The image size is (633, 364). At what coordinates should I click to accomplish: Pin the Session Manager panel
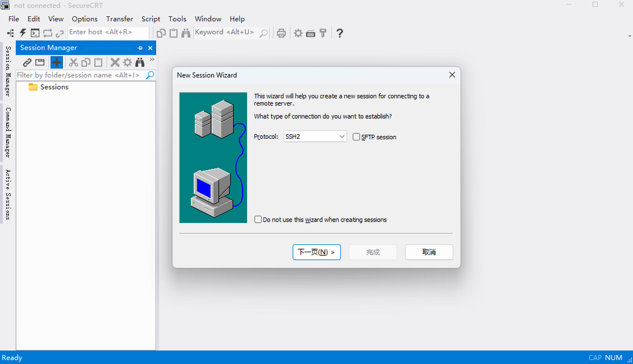click(140, 48)
